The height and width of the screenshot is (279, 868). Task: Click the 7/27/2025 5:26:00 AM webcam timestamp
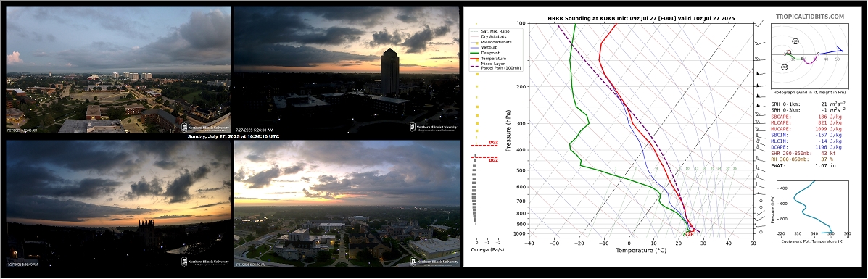(x=254, y=130)
